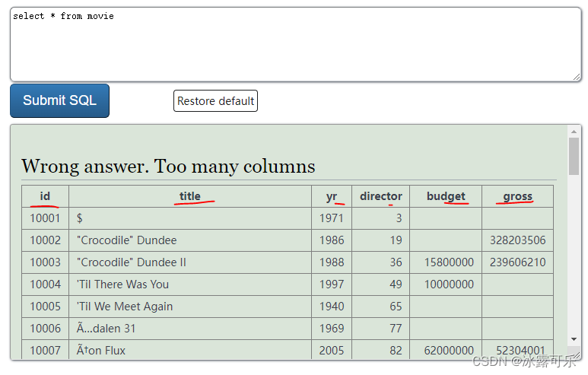Screen dimensions: 588x375
Task: Select the gross value 239606210
Action: [x=517, y=262]
